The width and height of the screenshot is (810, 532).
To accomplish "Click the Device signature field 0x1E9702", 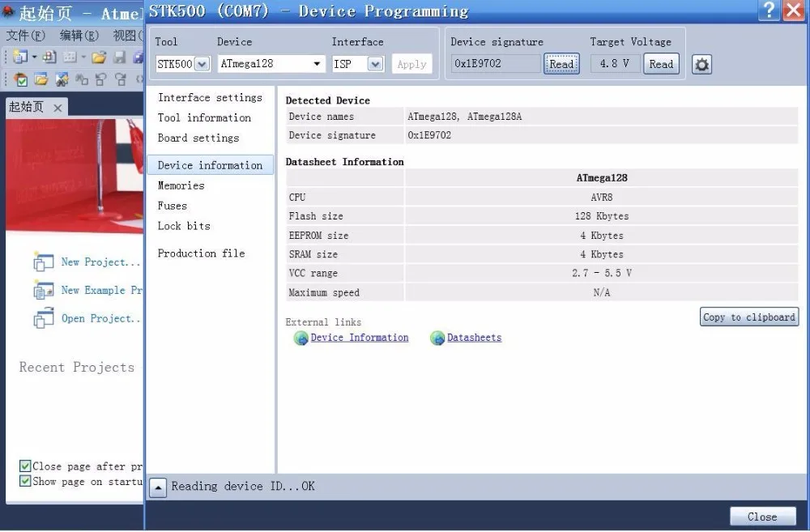I will tap(495, 63).
